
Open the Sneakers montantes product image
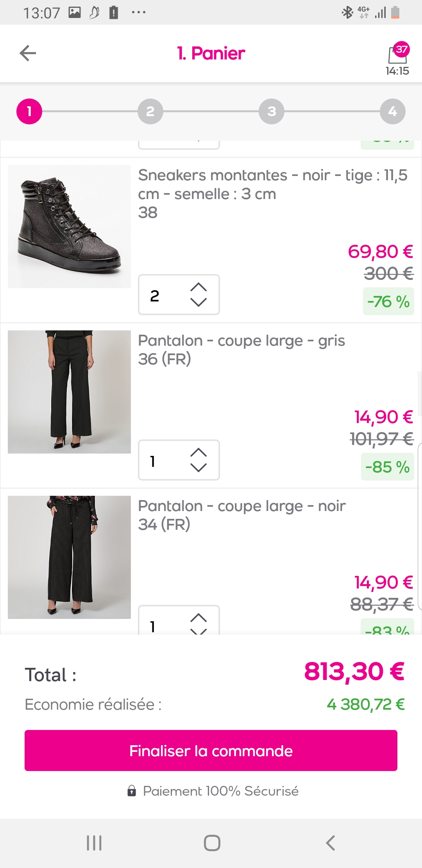point(70,227)
